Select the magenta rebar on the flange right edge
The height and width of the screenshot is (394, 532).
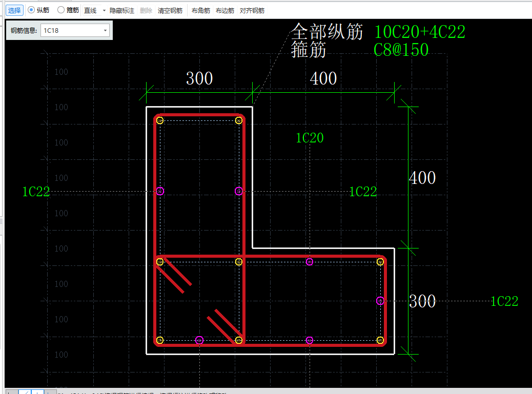click(x=380, y=301)
